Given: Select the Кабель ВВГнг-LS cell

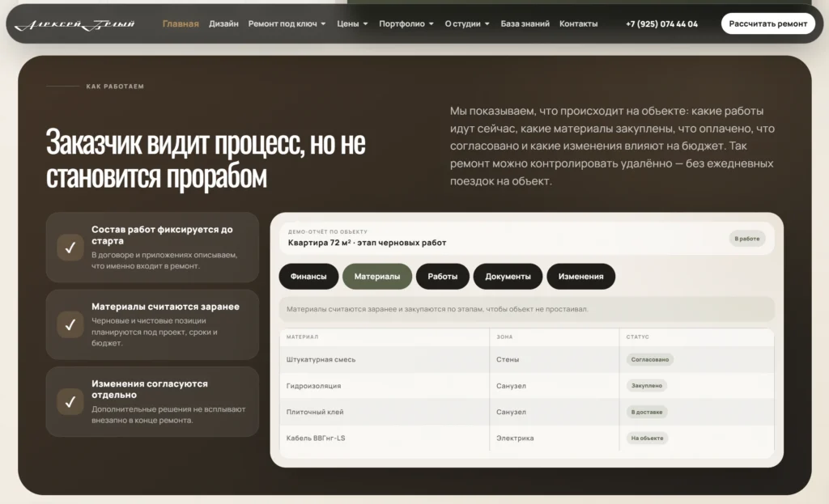Looking at the screenshot, I should point(385,438).
